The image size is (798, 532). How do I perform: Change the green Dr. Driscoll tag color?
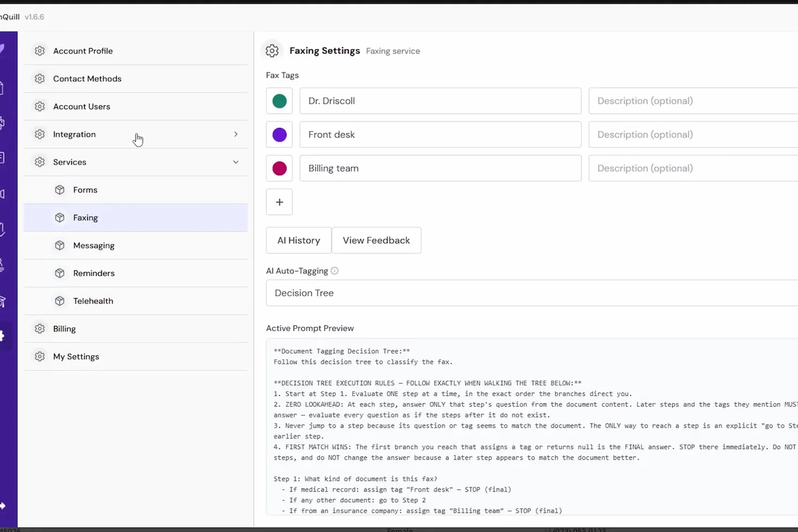coord(279,101)
